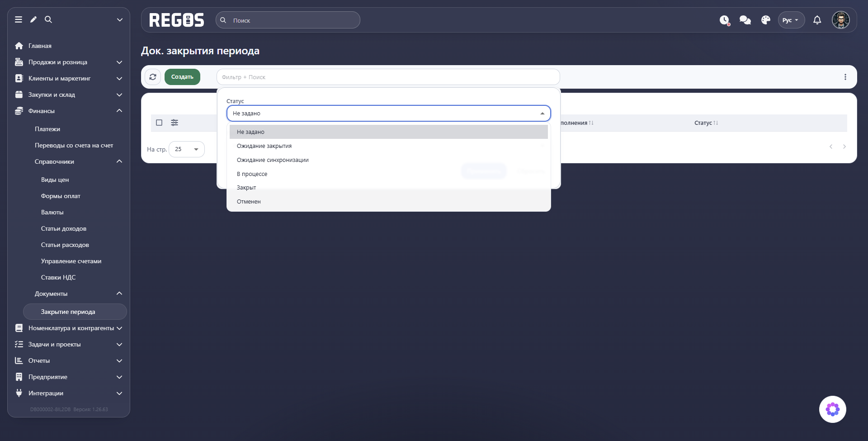
Task: Go to next page arrow
Action: pos(844,147)
